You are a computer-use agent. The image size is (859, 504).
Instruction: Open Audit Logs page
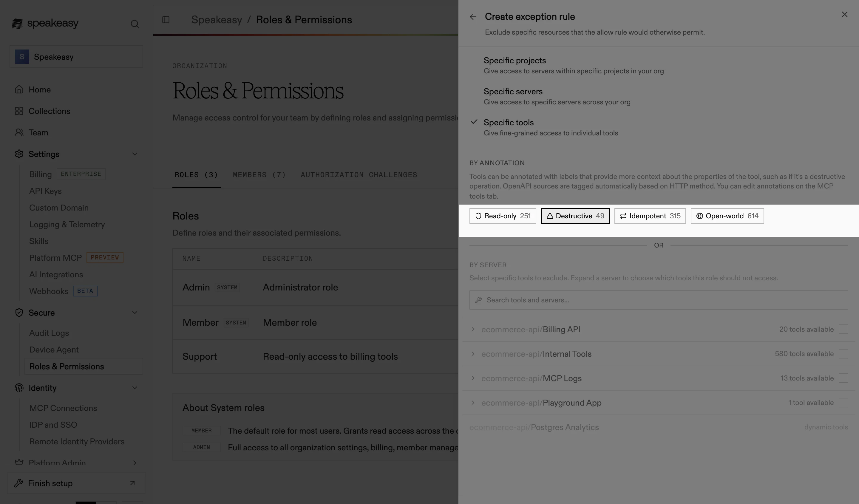tap(49, 333)
